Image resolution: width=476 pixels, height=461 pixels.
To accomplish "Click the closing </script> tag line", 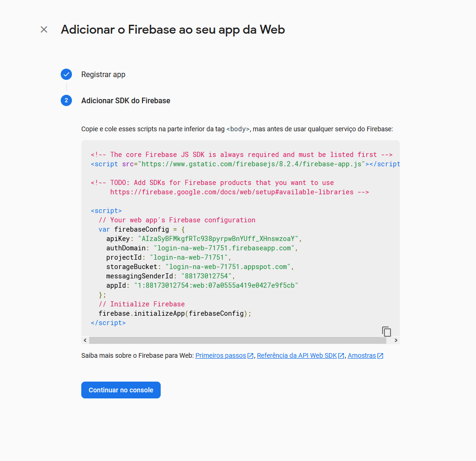I will (108, 323).
